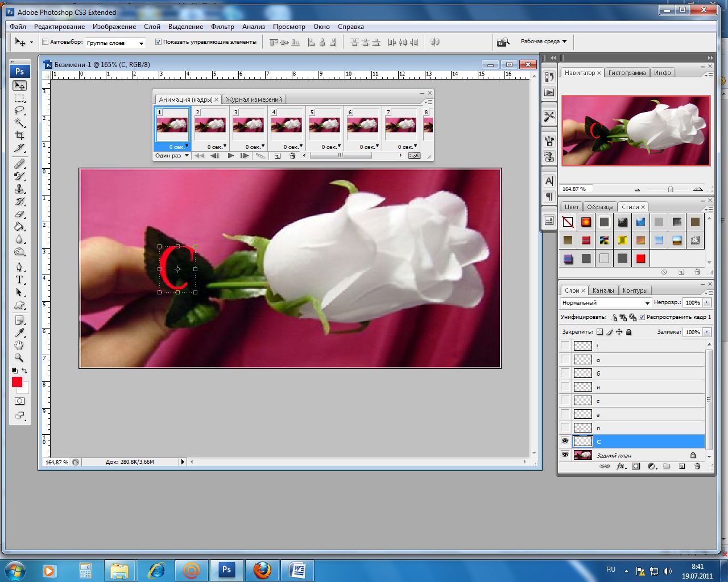
Task: Select the Paint Bucket tool
Action: click(19, 227)
